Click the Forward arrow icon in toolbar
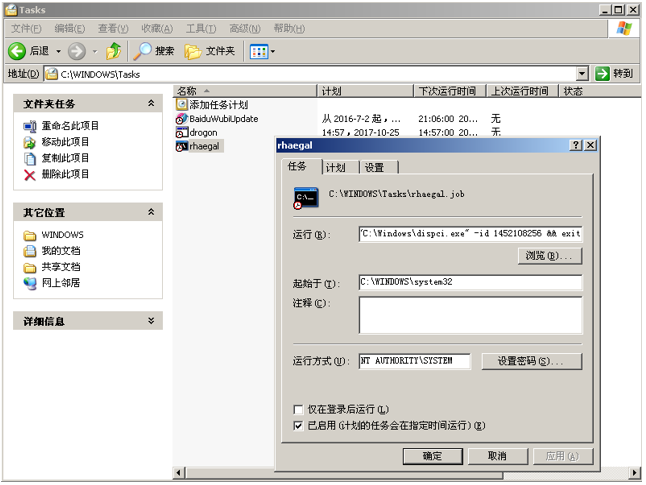 click(x=77, y=52)
